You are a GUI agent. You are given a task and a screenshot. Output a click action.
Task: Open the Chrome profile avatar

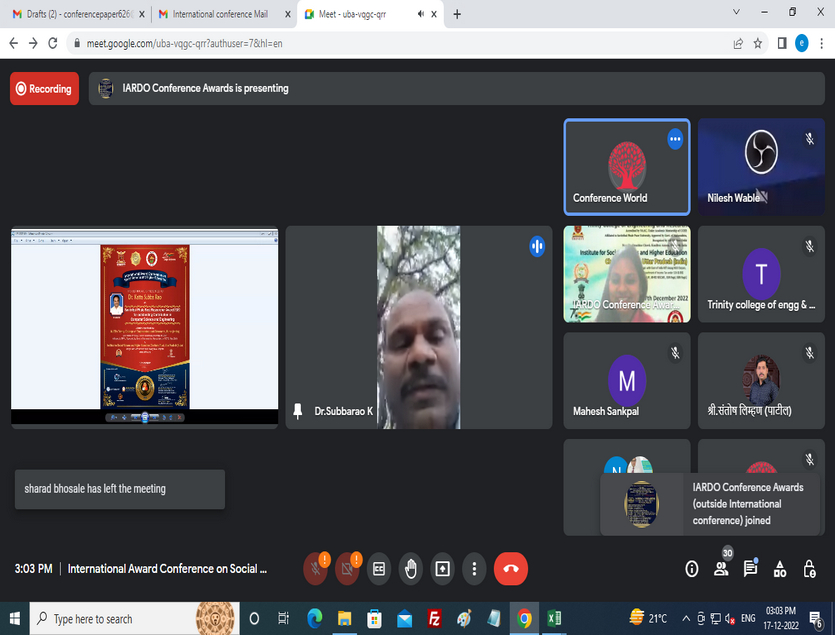tap(801, 43)
